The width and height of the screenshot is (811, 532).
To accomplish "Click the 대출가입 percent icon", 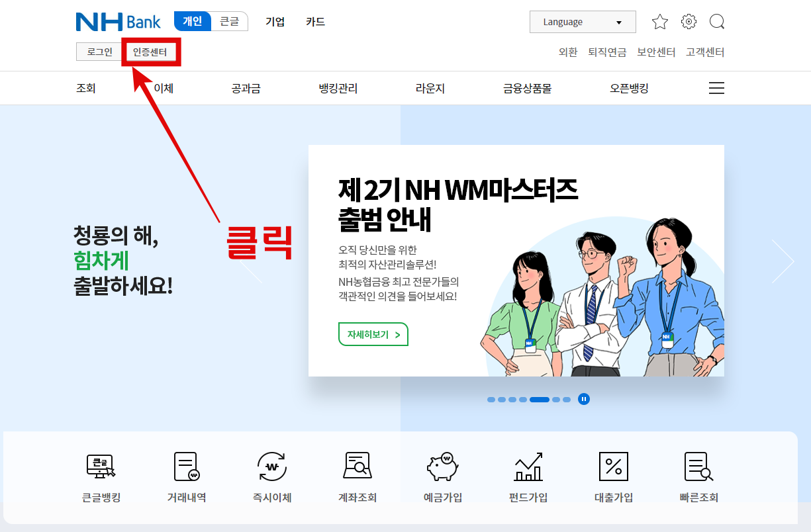I will point(614,466).
